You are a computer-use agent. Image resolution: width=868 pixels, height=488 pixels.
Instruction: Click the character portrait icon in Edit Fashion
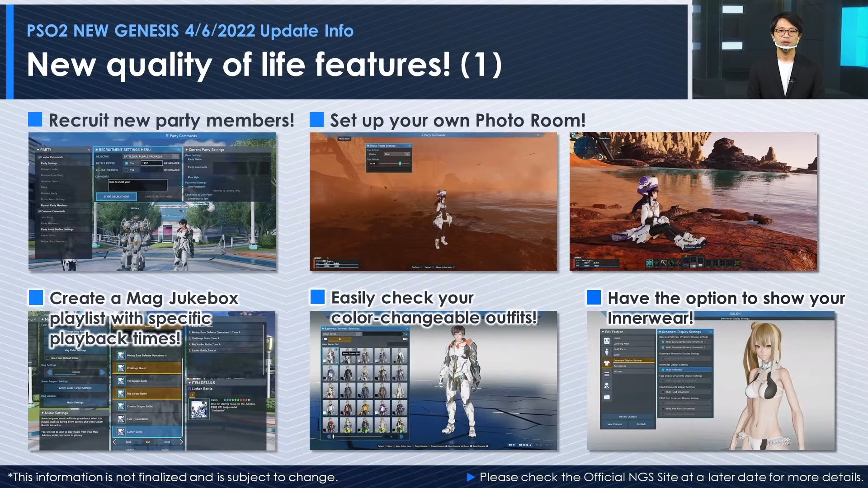(607, 385)
